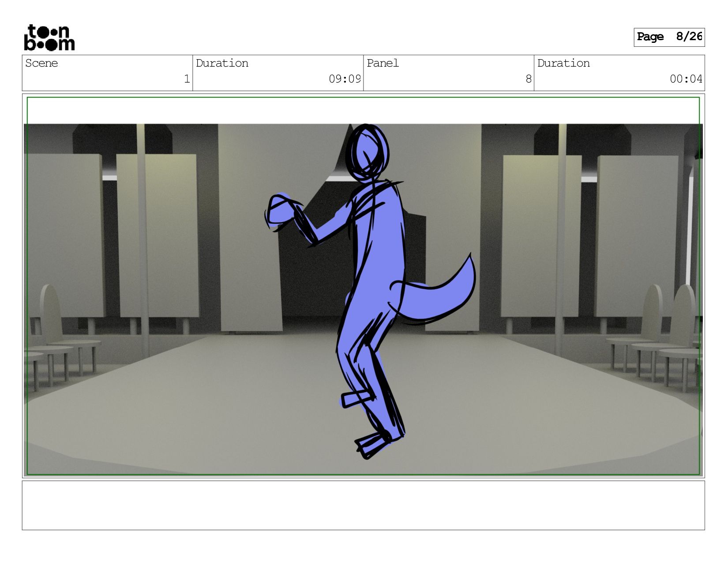The width and height of the screenshot is (728, 563).
Task: Select the Scene label
Action: 41,63
